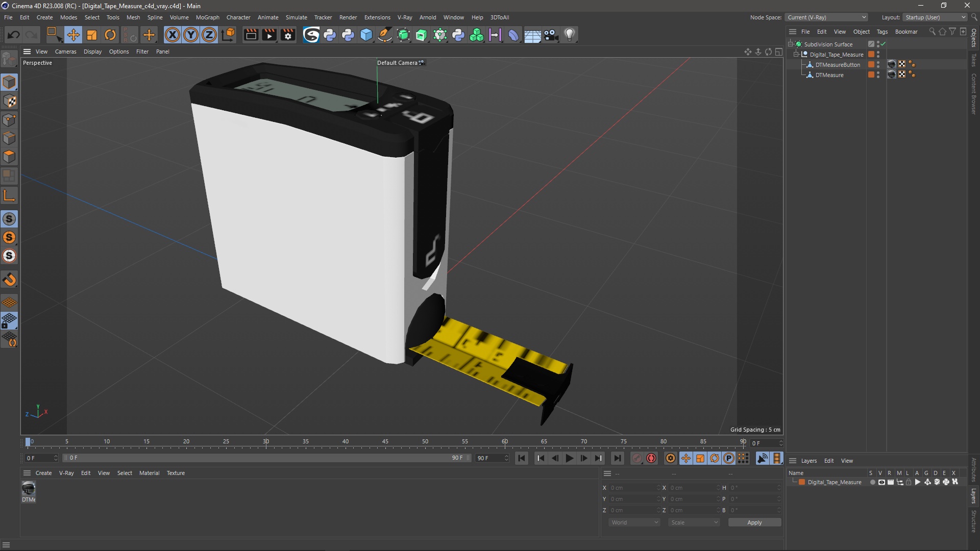Open the MoGraph menu
The width and height of the screenshot is (980, 551).
coord(207,17)
